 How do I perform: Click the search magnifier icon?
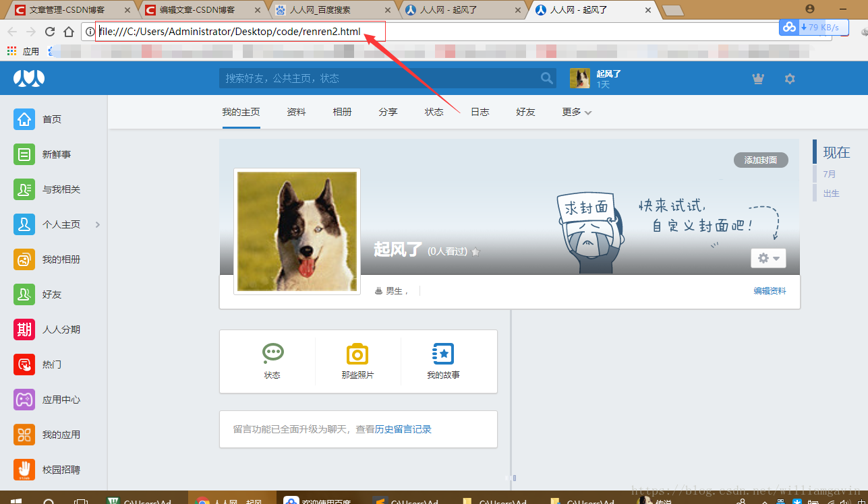coord(547,78)
